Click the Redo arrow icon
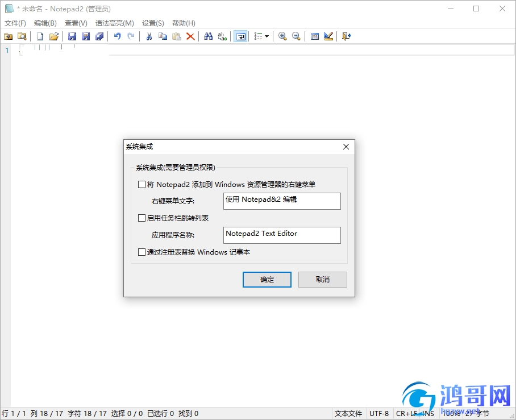This screenshot has width=516, height=420. [x=131, y=36]
